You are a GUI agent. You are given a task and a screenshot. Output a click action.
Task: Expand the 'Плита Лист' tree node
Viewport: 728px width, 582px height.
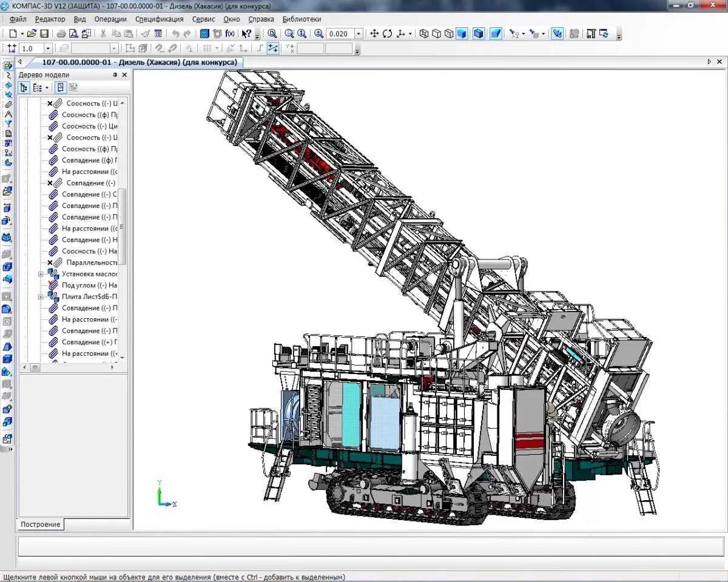[41, 296]
